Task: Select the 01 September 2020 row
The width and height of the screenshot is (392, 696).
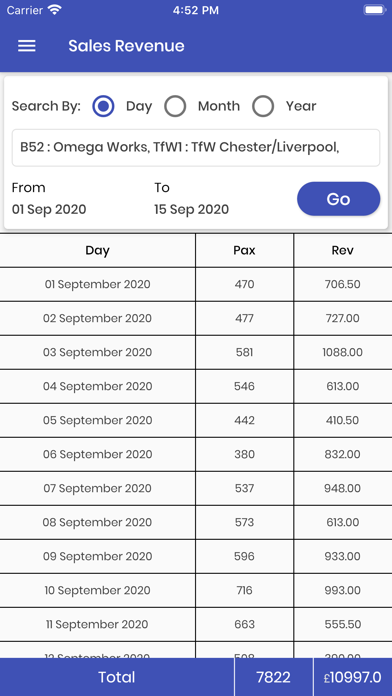Action: click(x=196, y=285)
